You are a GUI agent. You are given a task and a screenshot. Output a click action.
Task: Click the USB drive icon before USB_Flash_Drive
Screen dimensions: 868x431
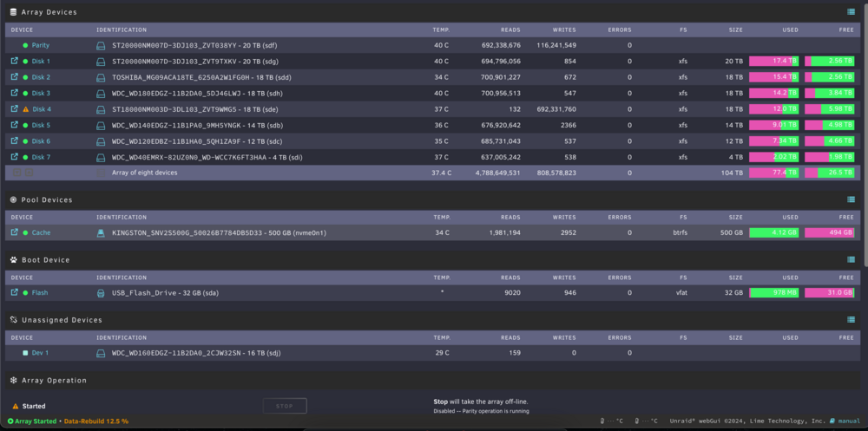point(101,293)
